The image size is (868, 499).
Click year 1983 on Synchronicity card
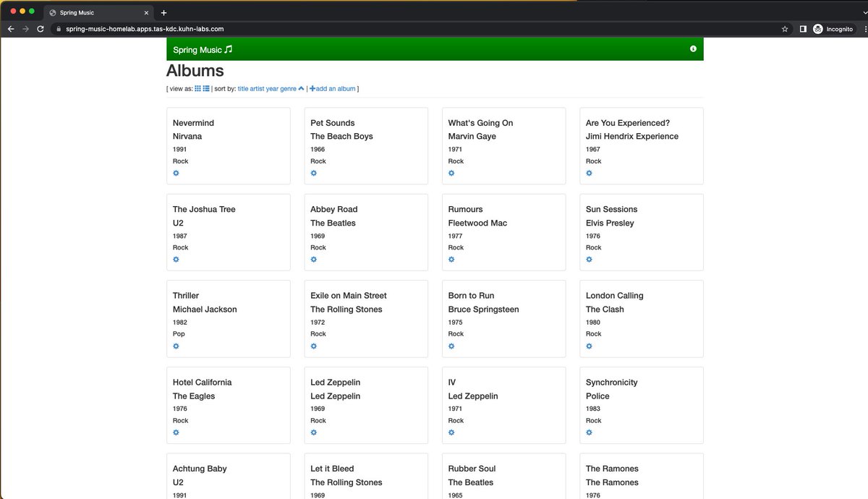pos(593,409)
